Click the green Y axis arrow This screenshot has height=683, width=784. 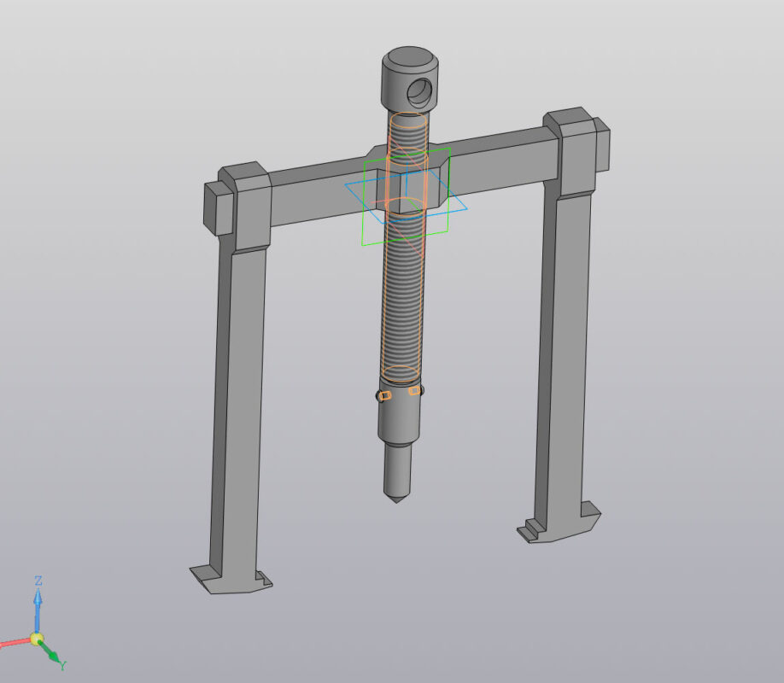(51, 655)
